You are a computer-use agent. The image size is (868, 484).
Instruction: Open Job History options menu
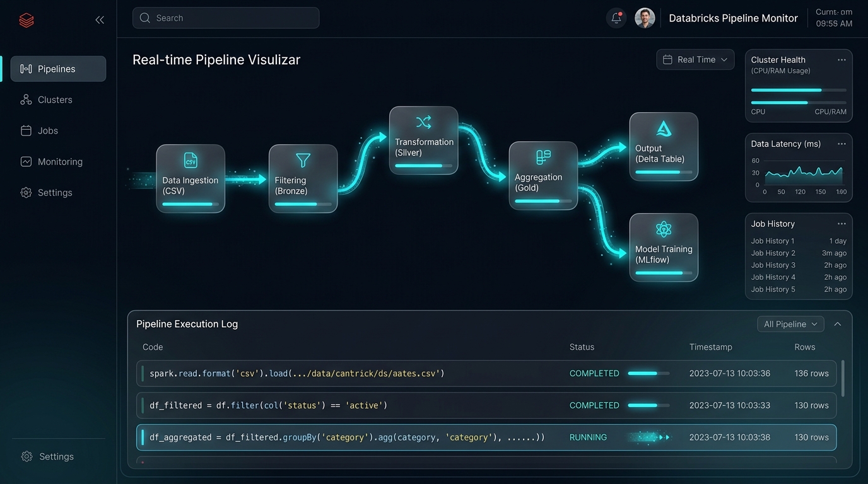[x=842, y=224]
